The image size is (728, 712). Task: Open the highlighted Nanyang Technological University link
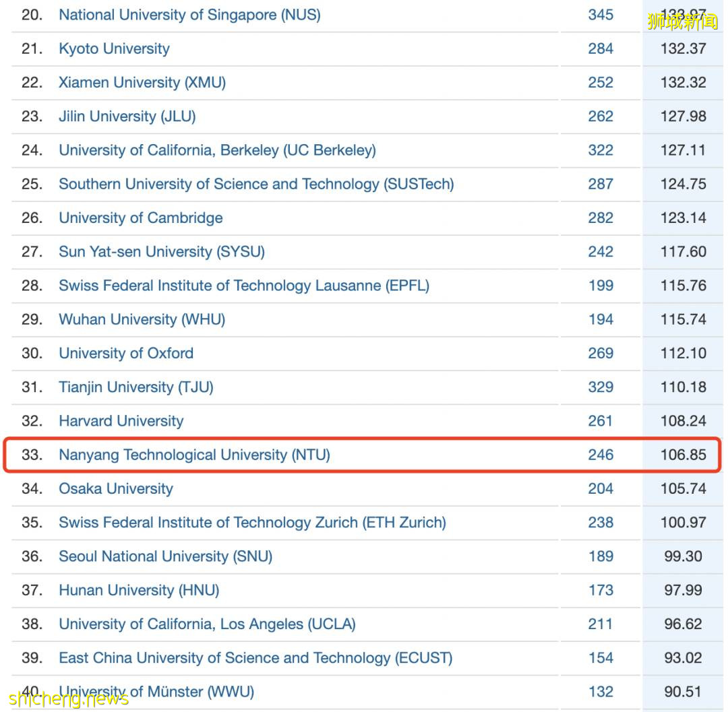[195, 455]
